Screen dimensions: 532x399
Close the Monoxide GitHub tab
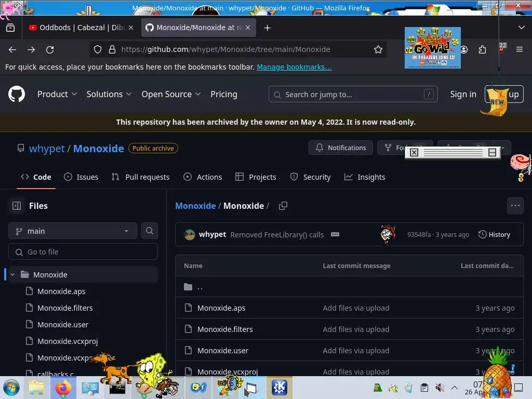[x=248, y=28]
